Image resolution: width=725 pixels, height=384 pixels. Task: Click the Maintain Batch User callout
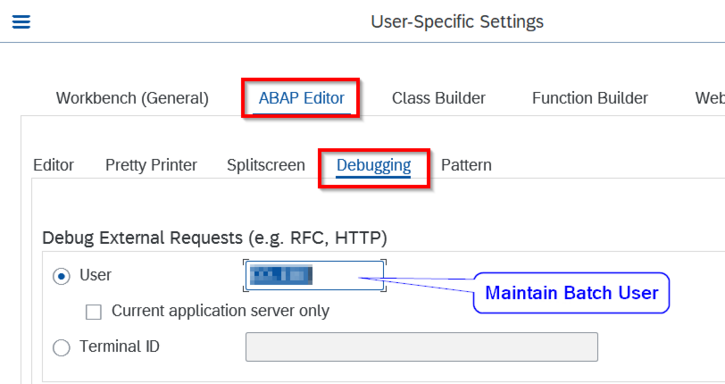pyautogui.click(x=571, y=293)
